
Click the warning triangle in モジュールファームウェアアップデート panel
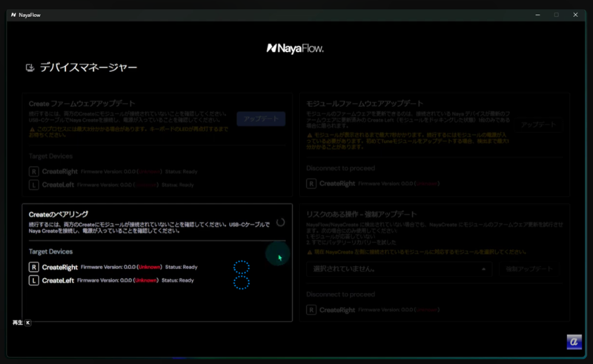pos(310,135)
